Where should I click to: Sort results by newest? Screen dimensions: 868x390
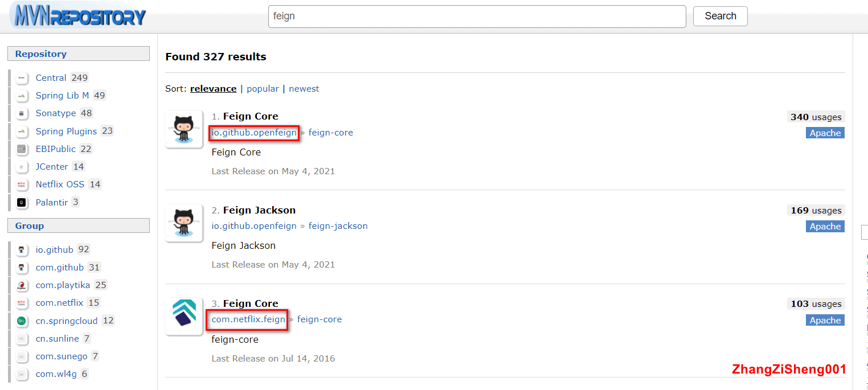304,89
